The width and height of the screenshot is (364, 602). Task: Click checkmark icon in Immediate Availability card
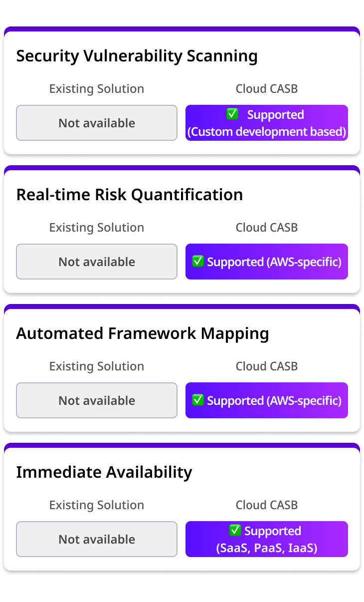(x=235, y=531)
